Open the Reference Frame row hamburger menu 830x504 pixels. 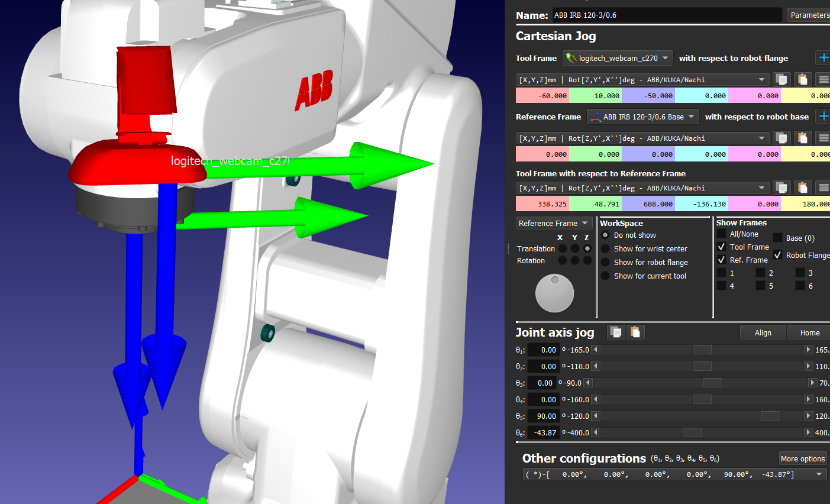tap(823, 138)
